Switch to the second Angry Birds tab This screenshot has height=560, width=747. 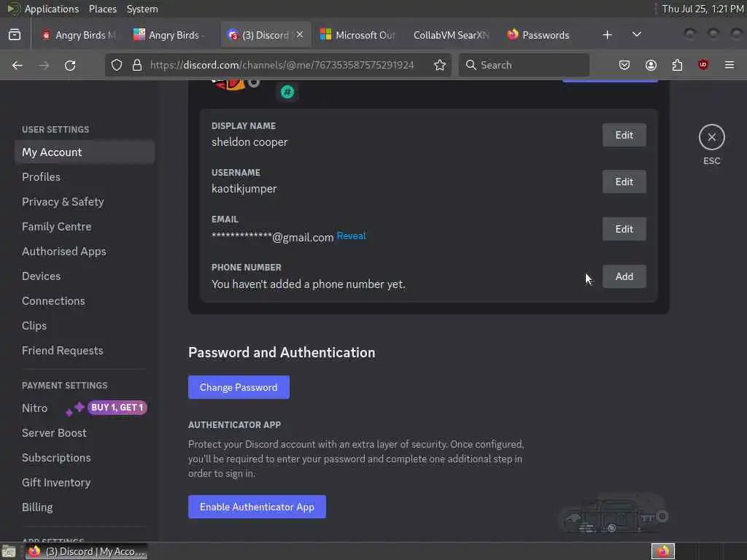(x=171, y=35)
